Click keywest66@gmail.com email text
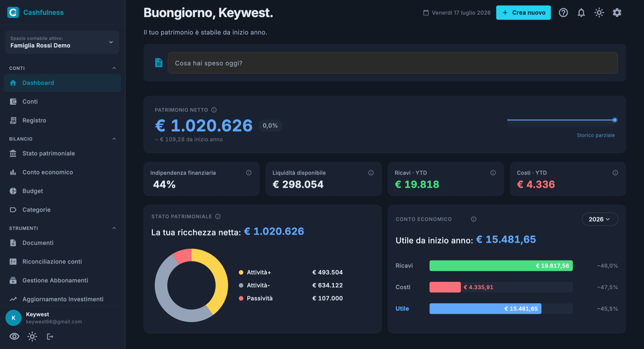The width and height of the screenshot is (644, 349). (54, 322)
